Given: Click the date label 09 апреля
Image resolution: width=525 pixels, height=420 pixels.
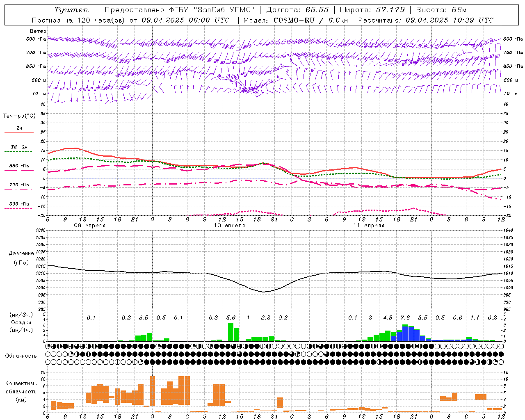Looking at the screenshot, I should (x=89, y=226).
